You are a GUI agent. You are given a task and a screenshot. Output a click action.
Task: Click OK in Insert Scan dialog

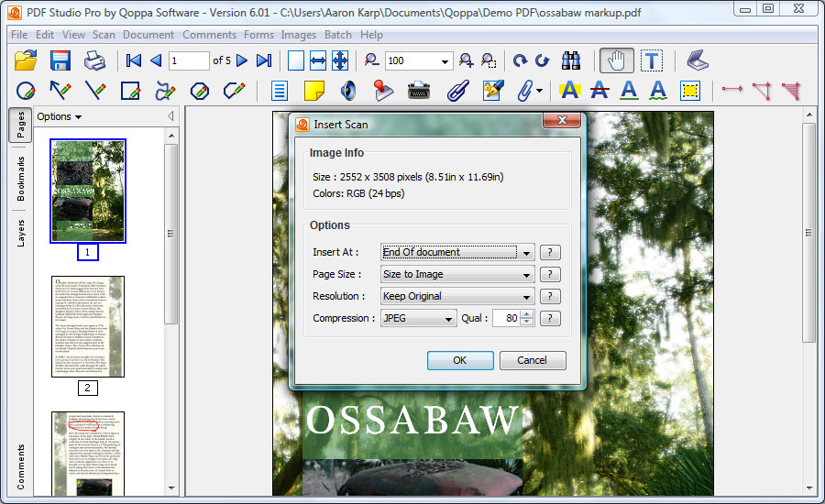(x=460, y=360)
